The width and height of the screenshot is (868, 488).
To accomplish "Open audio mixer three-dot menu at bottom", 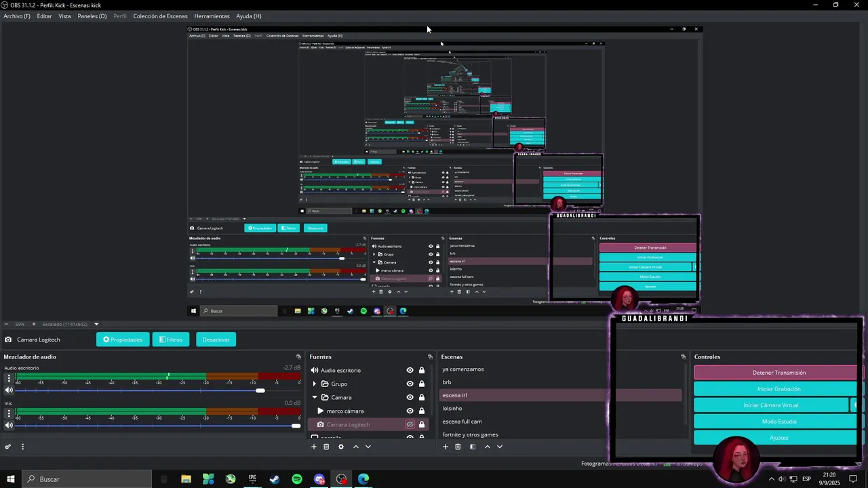I will tap(22, 447).
